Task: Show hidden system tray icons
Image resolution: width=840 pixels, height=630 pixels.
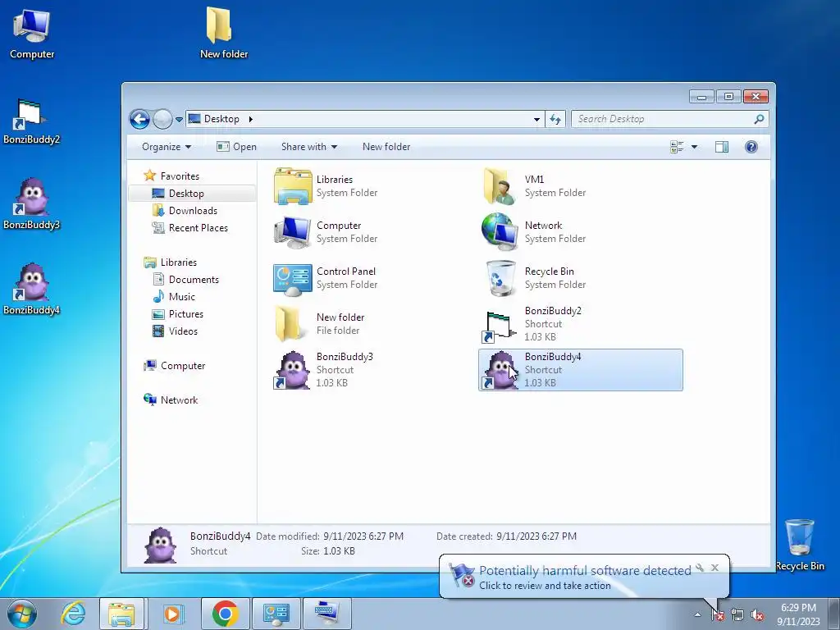Action: (x=697, y=615)
